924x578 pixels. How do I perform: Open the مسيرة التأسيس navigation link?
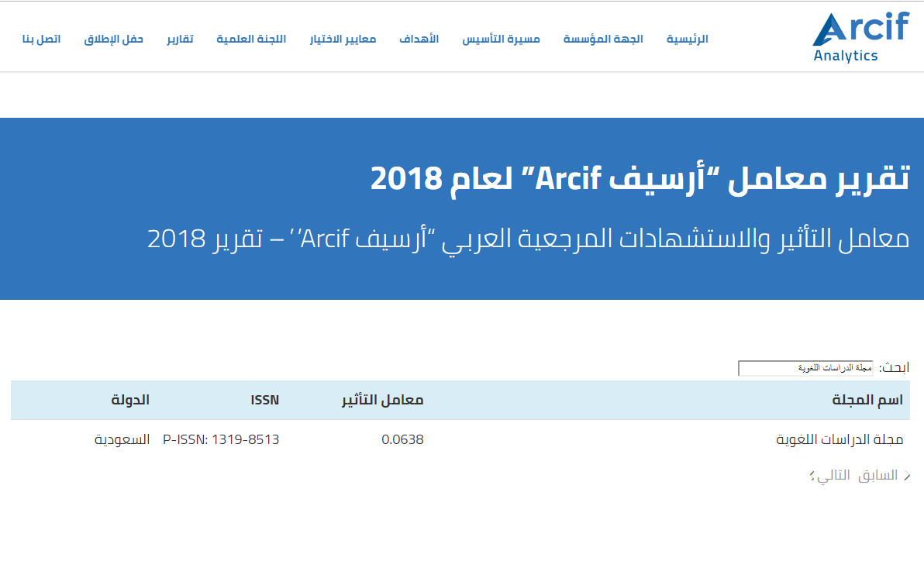pos(500,39)
